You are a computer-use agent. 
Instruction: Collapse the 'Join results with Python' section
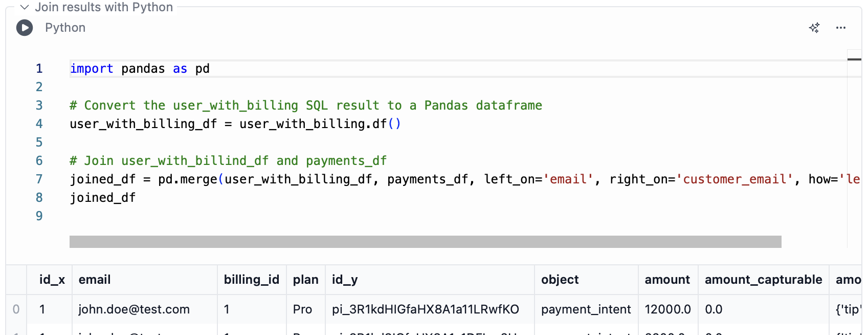point(25,7)
